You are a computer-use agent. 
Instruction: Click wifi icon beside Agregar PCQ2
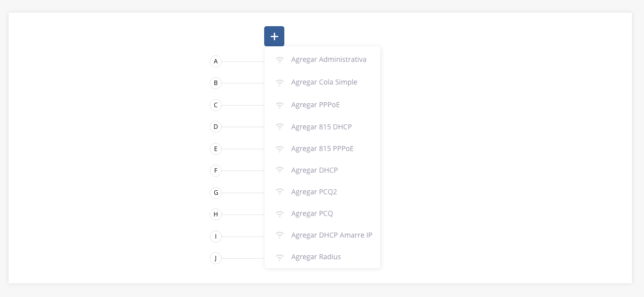pyautogui.click(x=280, y=192)
